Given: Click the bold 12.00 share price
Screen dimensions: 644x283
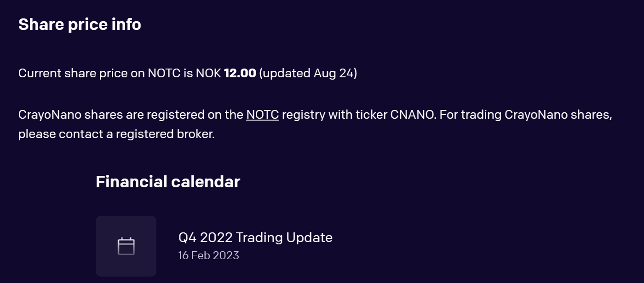Looking at the screenshot, I should click(x=240, y=73).
